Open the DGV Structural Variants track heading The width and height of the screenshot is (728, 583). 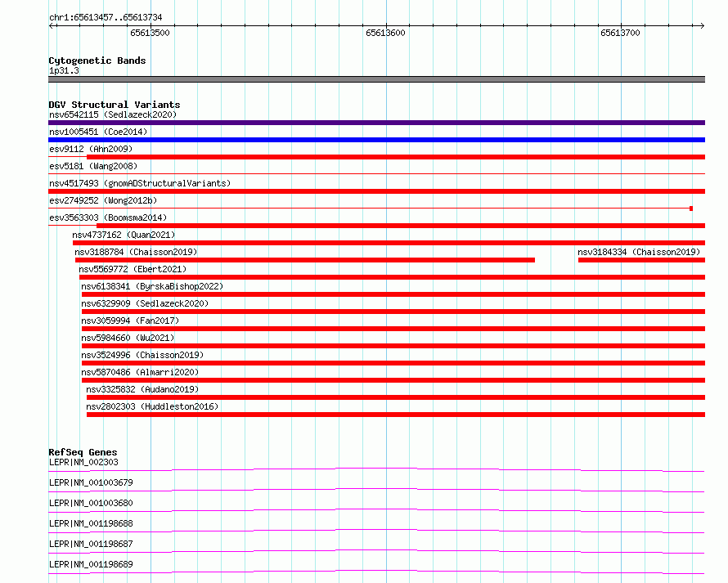coord(115,105)
